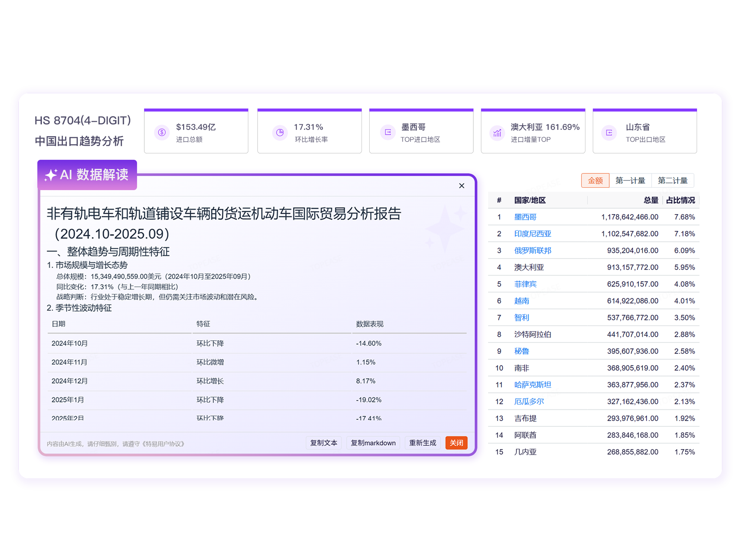Open the 墨西哥 country link
This screenshot has width=739, height=560.
[525, 217]
